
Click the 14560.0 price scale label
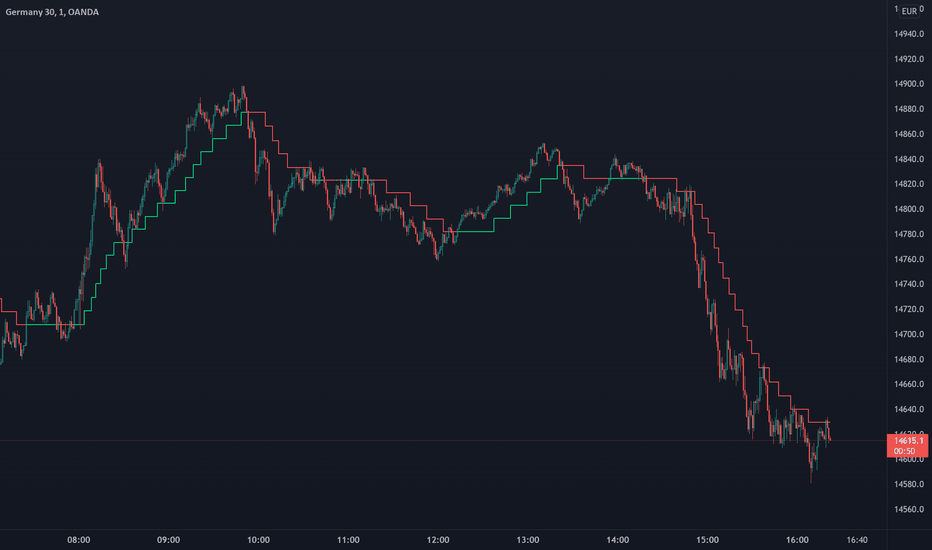pyautogui.click(x=909, y=509)
